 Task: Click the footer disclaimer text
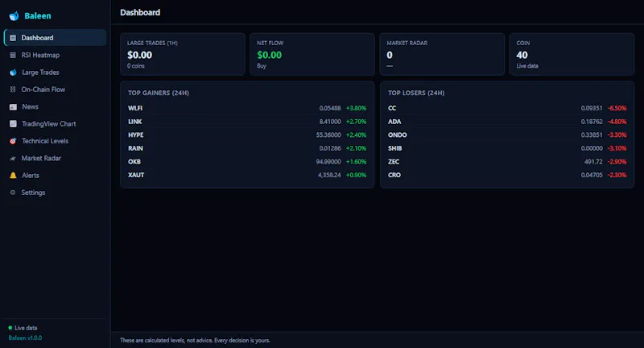click(x=195, y=340)
